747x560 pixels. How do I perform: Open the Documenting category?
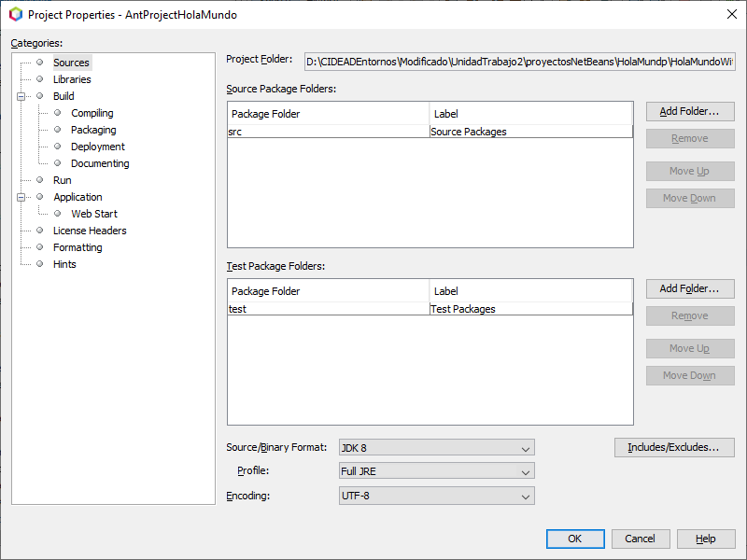click(100, 163)
